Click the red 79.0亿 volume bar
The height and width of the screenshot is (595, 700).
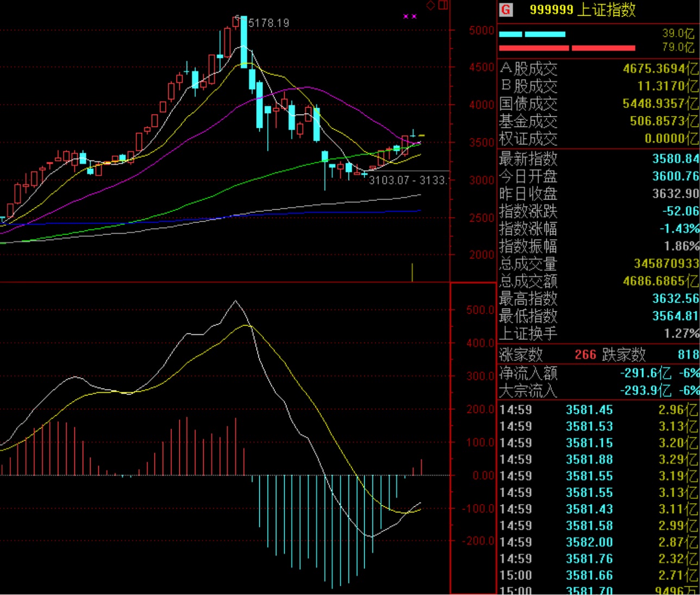click(x=567, y=48)
